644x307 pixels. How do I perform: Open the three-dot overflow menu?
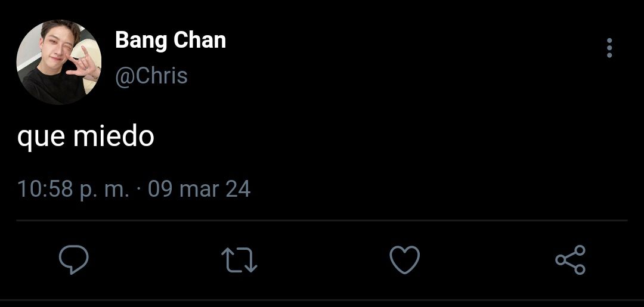609,48
